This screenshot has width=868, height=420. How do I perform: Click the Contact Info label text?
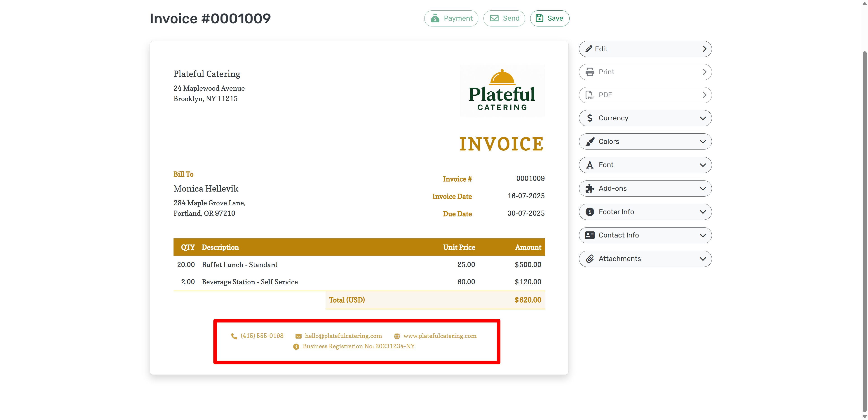pos(618,235)
